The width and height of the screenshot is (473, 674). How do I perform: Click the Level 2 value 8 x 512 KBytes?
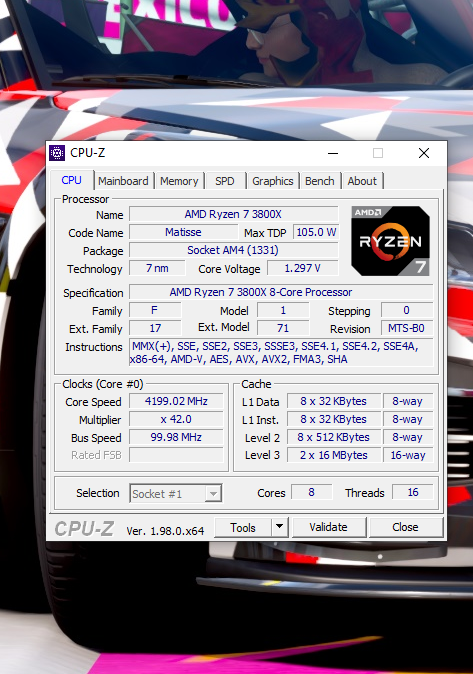tap(334, 437)
